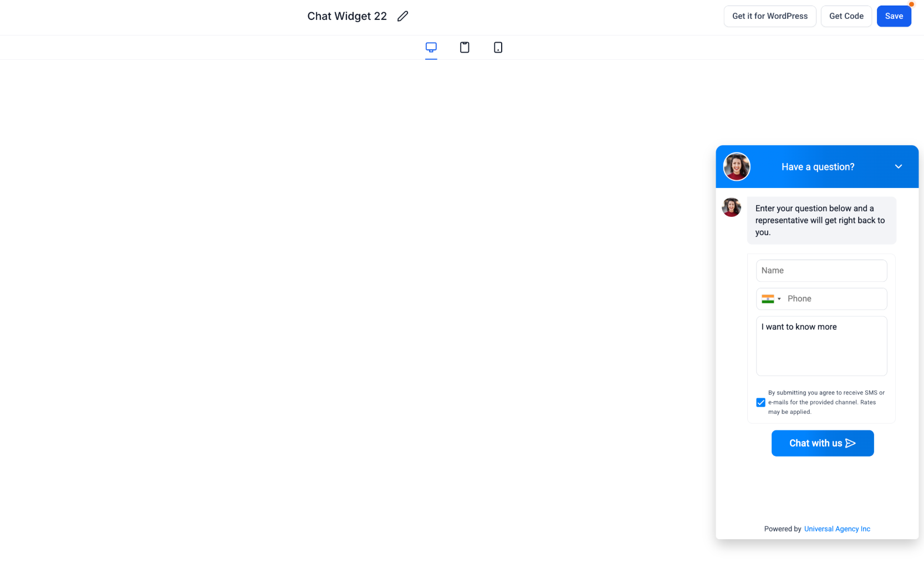Switch to desktop preview icon

[x=431, y=47]
